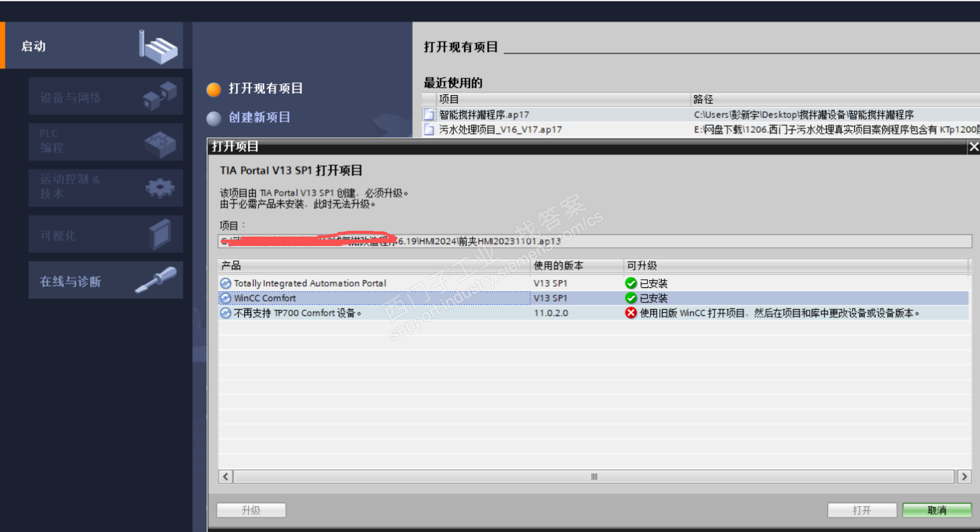Select recent project 智能搅拌罐程序.ap17 by name

[484, 115]
